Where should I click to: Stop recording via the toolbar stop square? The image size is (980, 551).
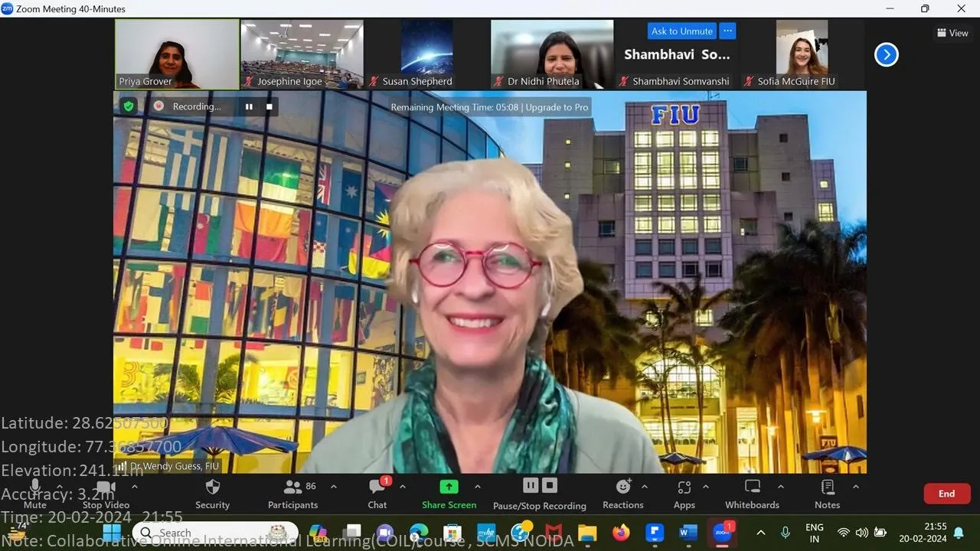[550, 485]
